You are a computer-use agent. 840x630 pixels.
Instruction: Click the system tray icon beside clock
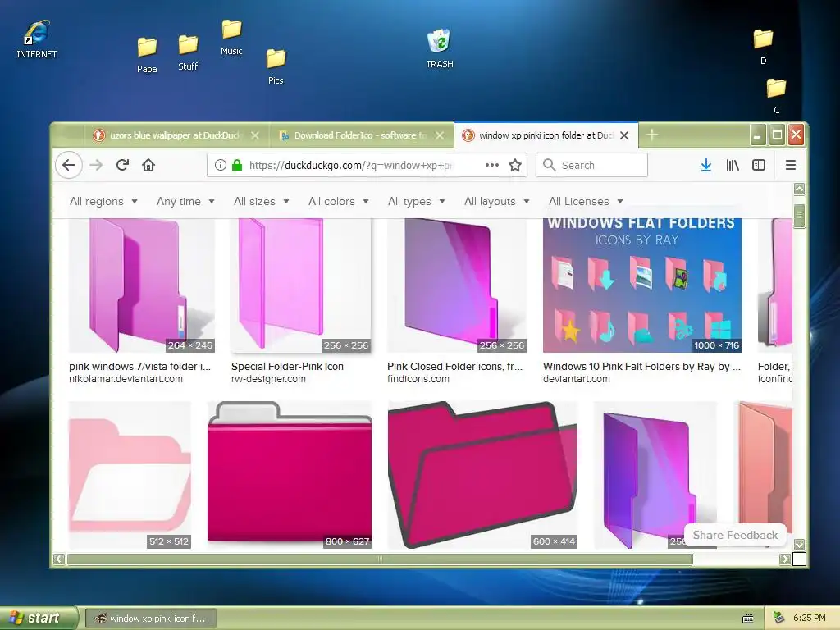coord(779,618)
